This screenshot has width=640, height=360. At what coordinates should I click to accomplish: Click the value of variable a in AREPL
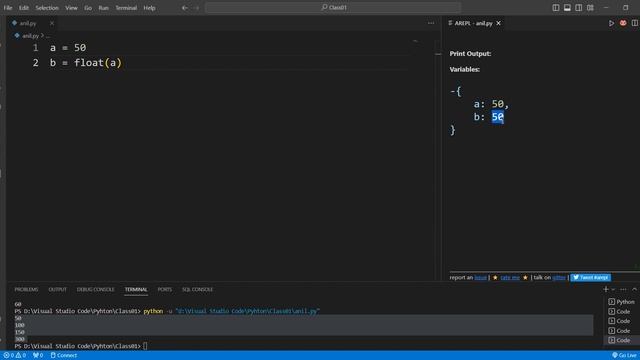tap(498, 104)
